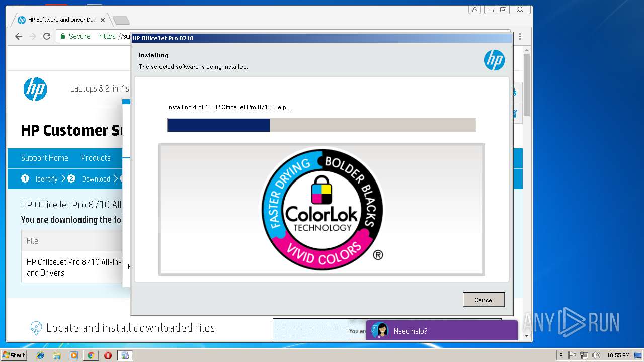The width and height of the screenshot is (644, 362).
Task: Click the locate downloaded files icon
Action: [x=36, y=328]
